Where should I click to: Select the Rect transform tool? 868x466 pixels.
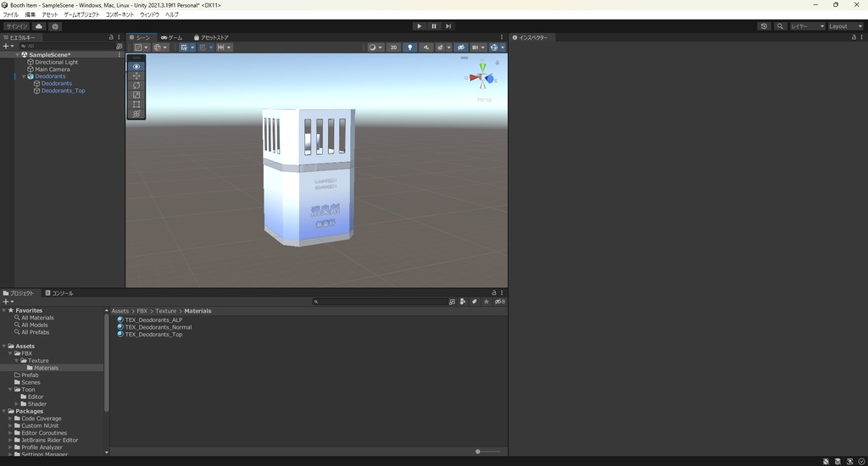(136, 104)
